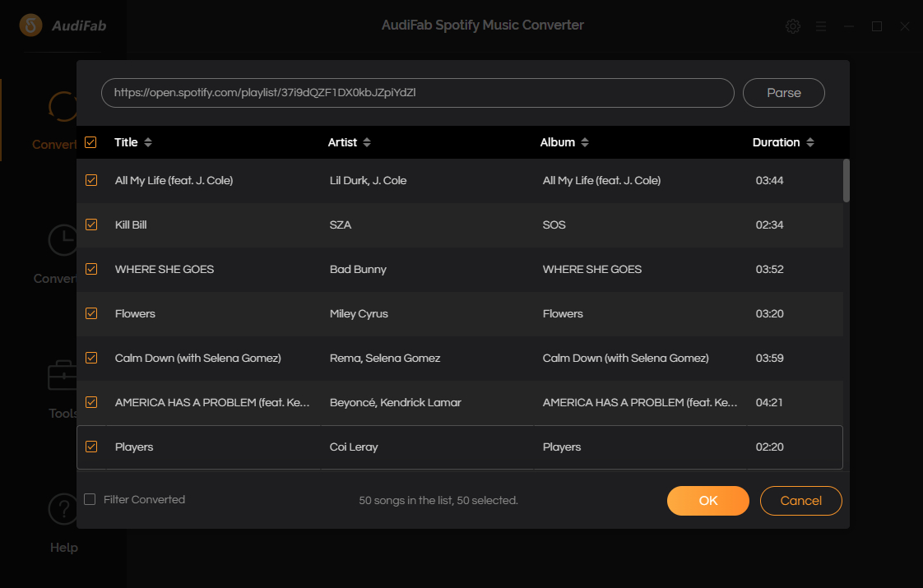Screen dimensions: 923x588
Task: Click the '02:20' duration value
Action: 769,447
